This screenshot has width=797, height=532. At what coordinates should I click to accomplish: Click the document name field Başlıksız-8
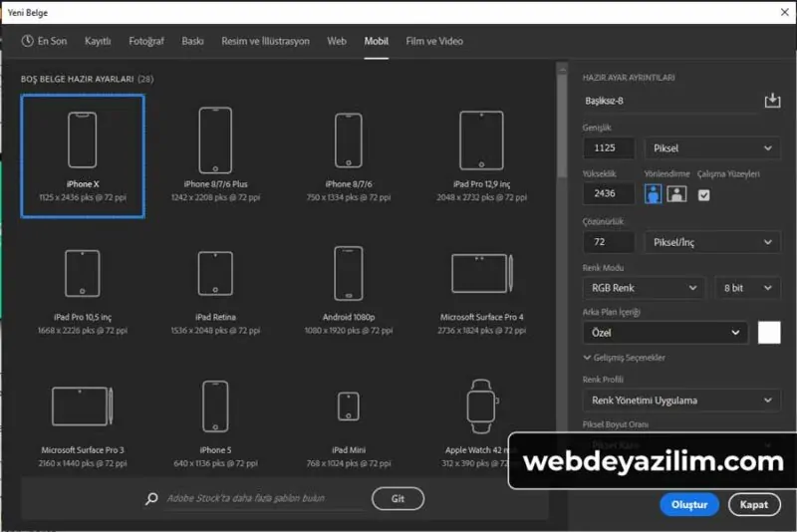click(x=669, y=101)
